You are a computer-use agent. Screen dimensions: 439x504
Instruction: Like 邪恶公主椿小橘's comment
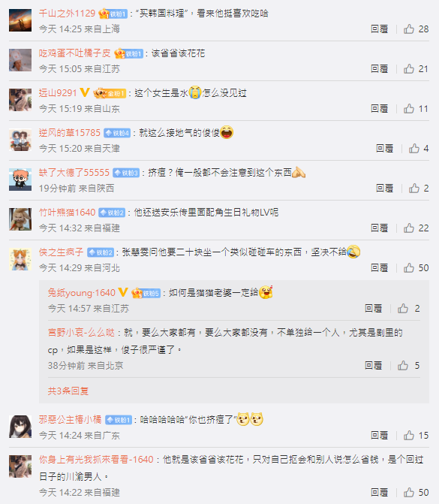tap(409, 436)
